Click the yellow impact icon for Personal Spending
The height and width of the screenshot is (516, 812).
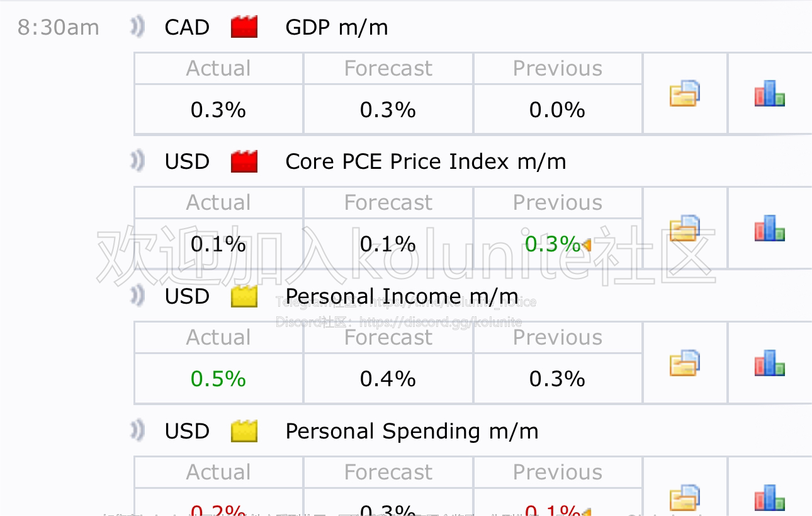click(244, 431)
